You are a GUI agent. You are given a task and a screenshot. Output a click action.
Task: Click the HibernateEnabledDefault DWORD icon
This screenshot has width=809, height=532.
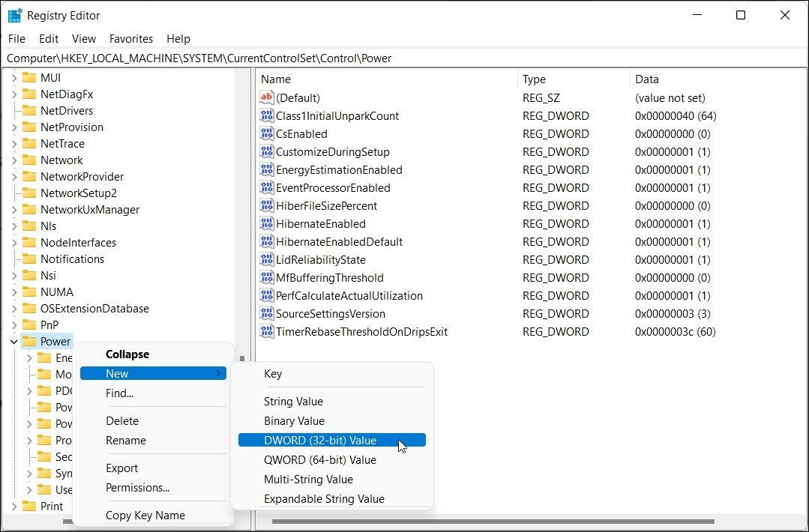[266, 242]
